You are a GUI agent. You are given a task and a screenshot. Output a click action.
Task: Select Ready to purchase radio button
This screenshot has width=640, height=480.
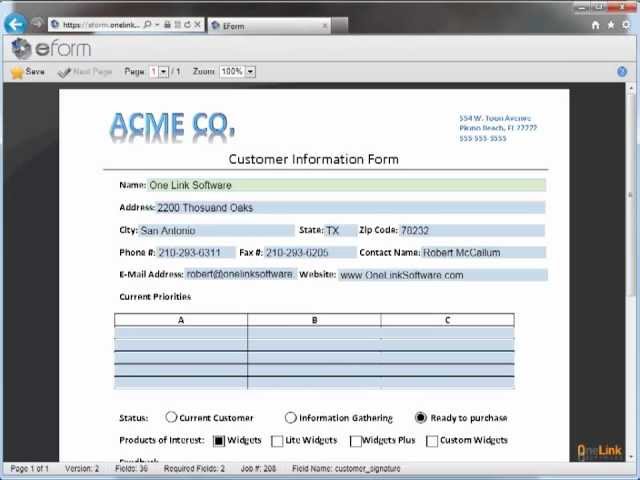click(x=420, y=418)
